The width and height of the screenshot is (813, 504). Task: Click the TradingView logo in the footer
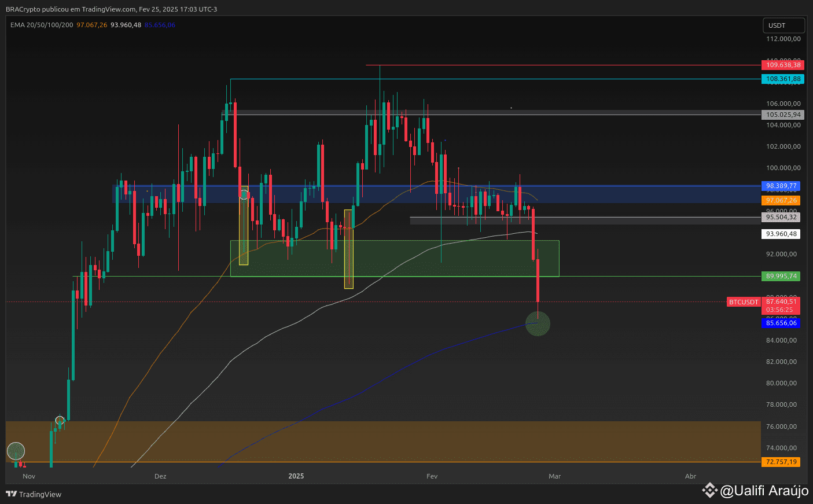coord(34,494)
